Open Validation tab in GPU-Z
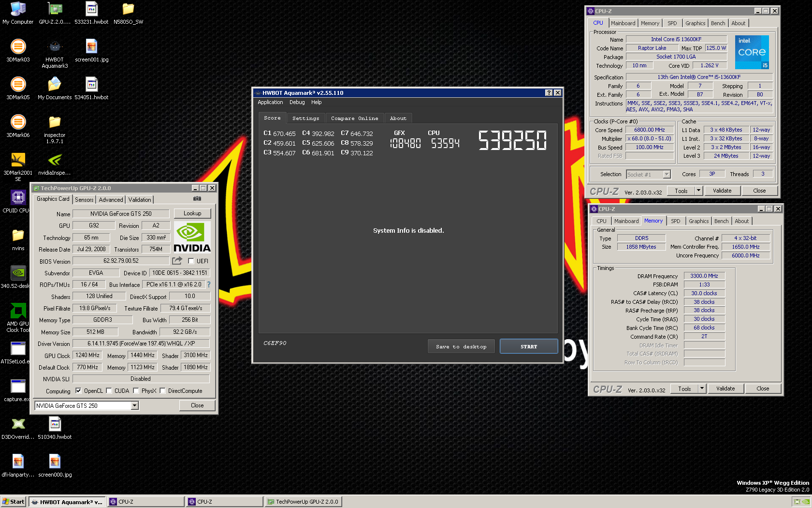 pos(140,200)
